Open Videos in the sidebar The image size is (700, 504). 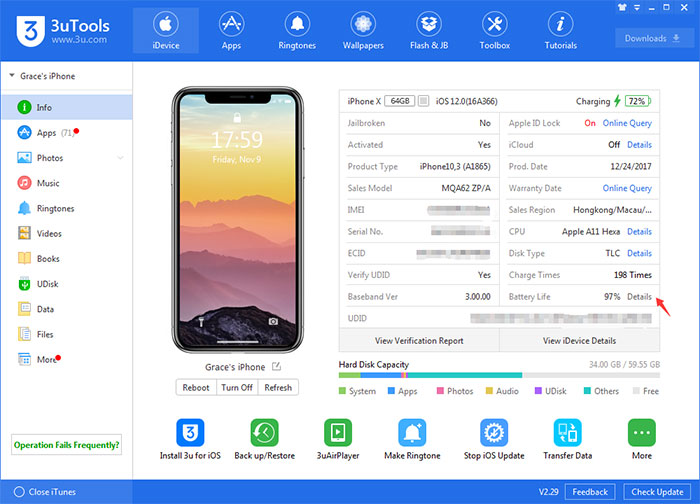click(x=67, y=233)
